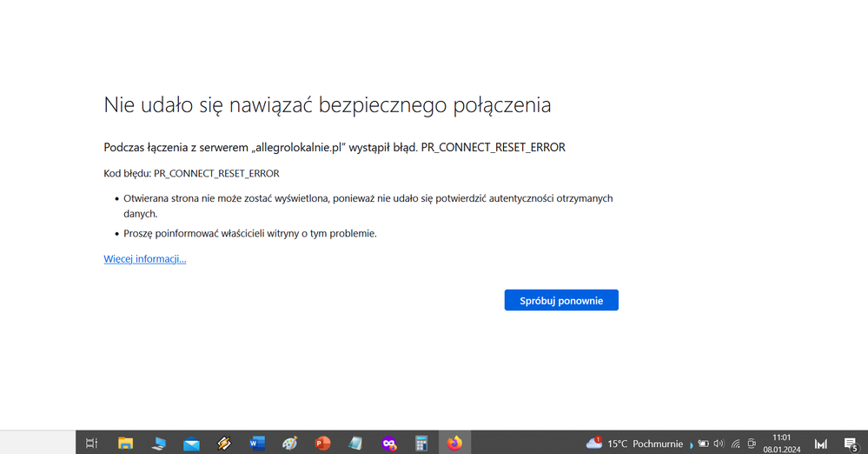Launch PowerPoint from the taskbar
The height and width of the screenshot is (454, 868).
pos(322,443)
